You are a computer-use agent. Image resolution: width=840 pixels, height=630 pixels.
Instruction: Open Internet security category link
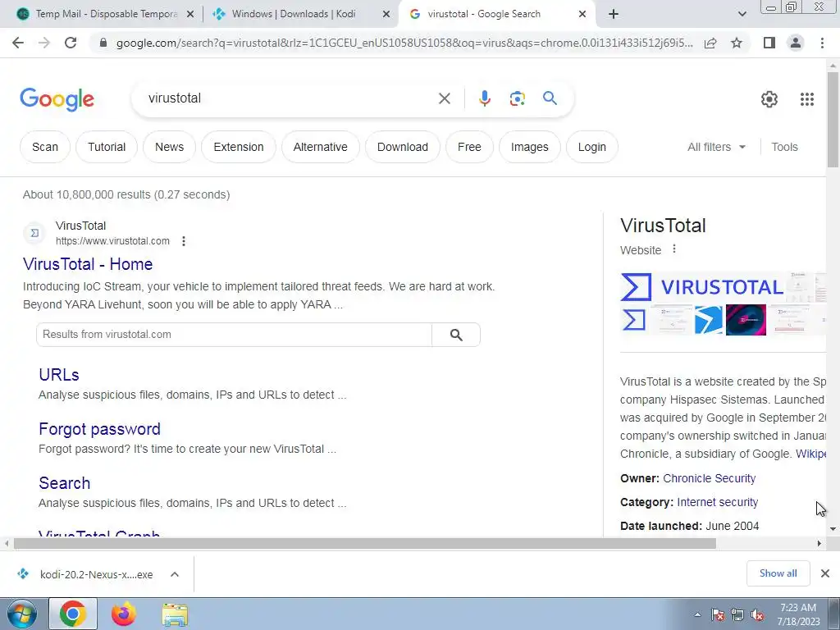pyautogui.click(x=717, y=502)
